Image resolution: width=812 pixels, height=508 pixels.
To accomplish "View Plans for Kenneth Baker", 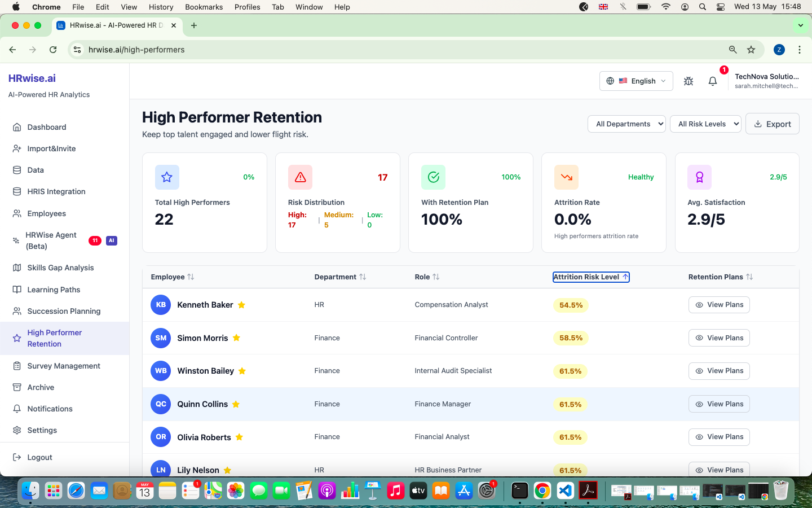I will [x=719, y=305].
